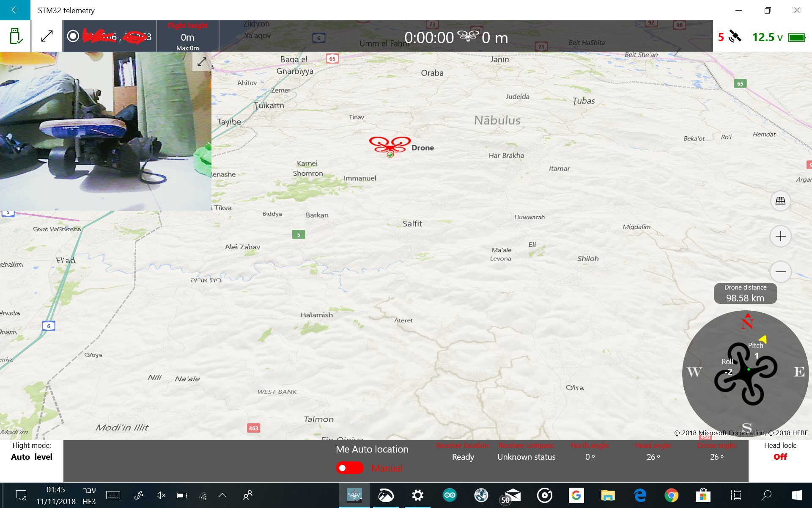Click the GPS satellite count icon
The height and width of the screenshot is (508, 812).
tap(735, 37)
